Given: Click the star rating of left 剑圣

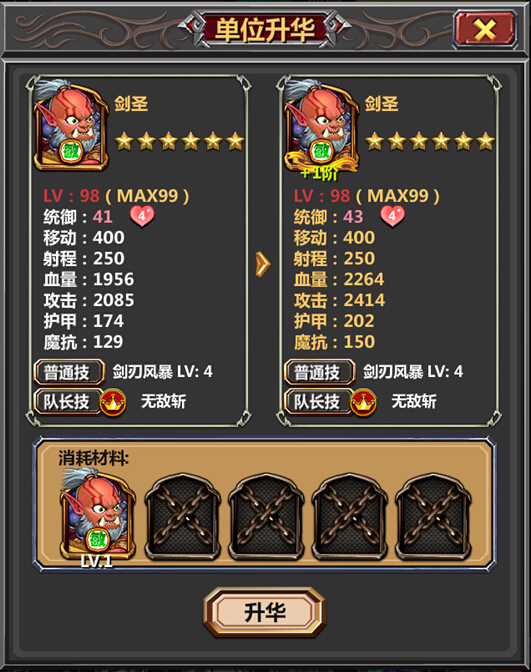Looking at the screenshot, I should [x=180, y=141].
